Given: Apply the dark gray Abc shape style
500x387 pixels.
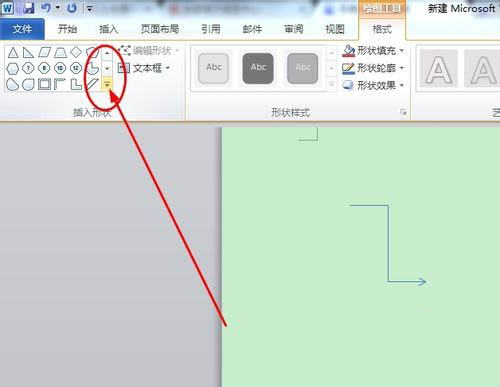Looking at the screenshot, I should tap(258, 68).
